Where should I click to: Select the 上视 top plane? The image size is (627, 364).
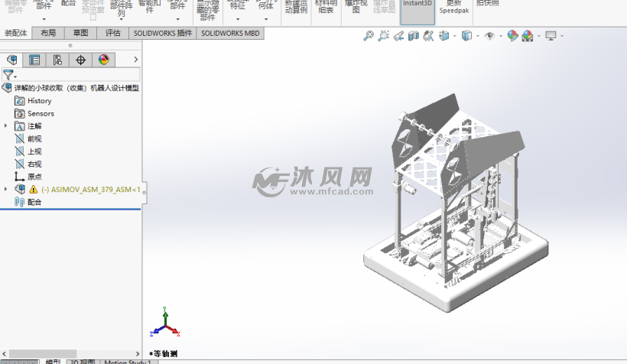click(x=34, y=151)
